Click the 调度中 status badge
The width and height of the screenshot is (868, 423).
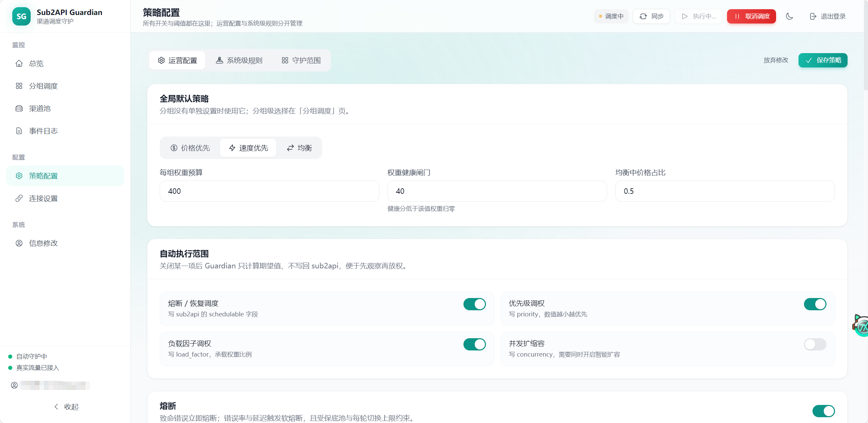point(611,16)
